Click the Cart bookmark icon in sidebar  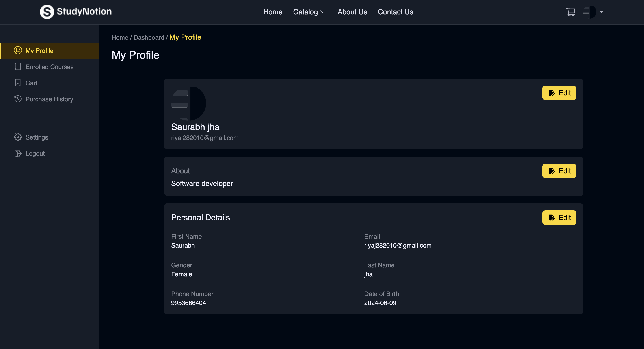click(18, 83)
